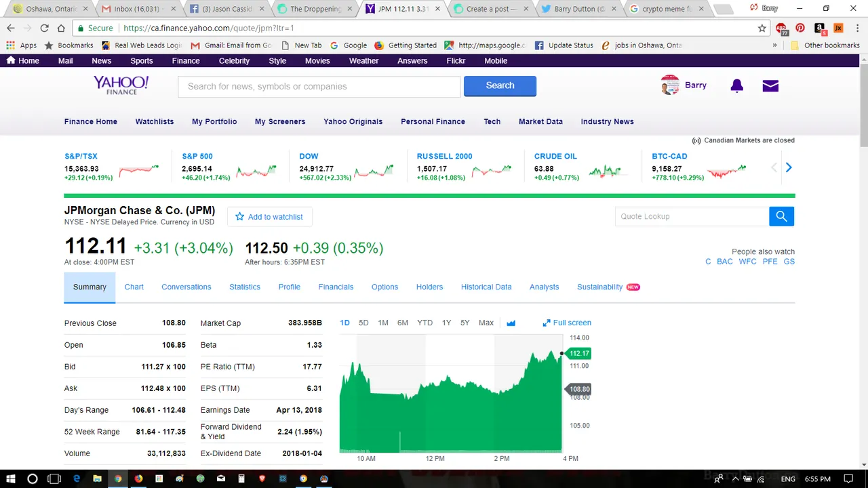
Task: Open Barry's profile avatar
Action: (670, 85)
